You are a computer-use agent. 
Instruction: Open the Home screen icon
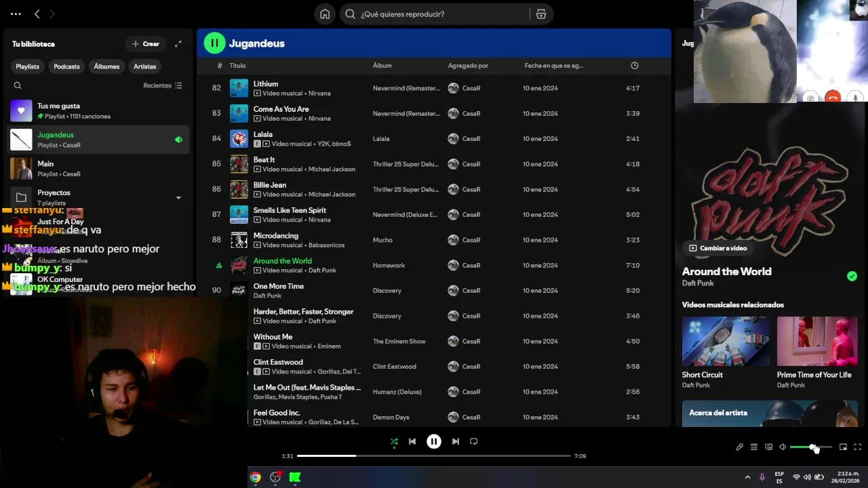click(325, 14)
